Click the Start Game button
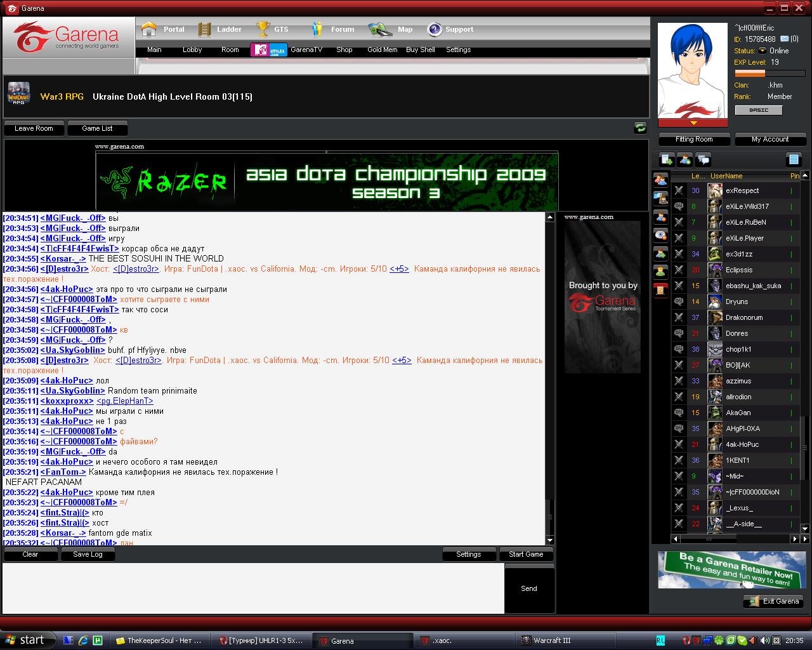Viewport: 812px width, 650px height. (526, 554)
